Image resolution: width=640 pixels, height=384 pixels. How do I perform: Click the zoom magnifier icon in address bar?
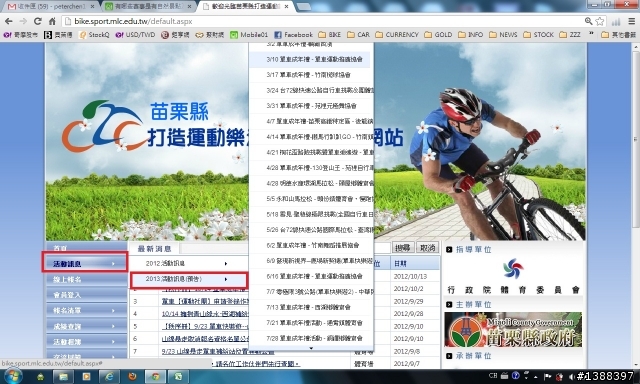click(x=588, y=21)
